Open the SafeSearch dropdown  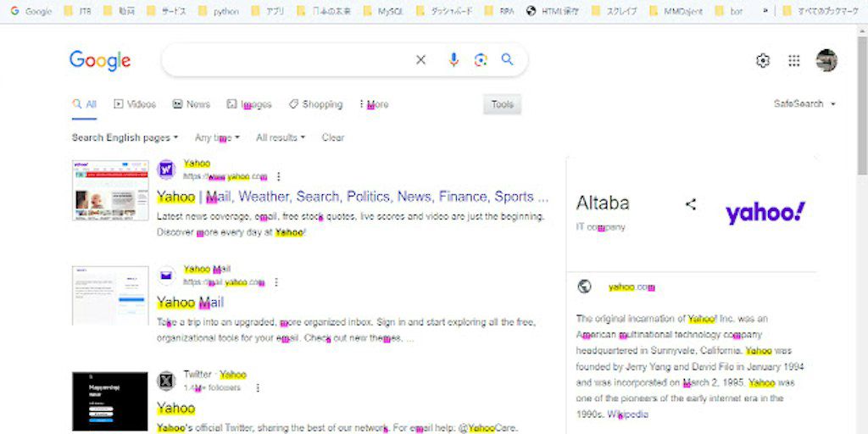[804, 103]
